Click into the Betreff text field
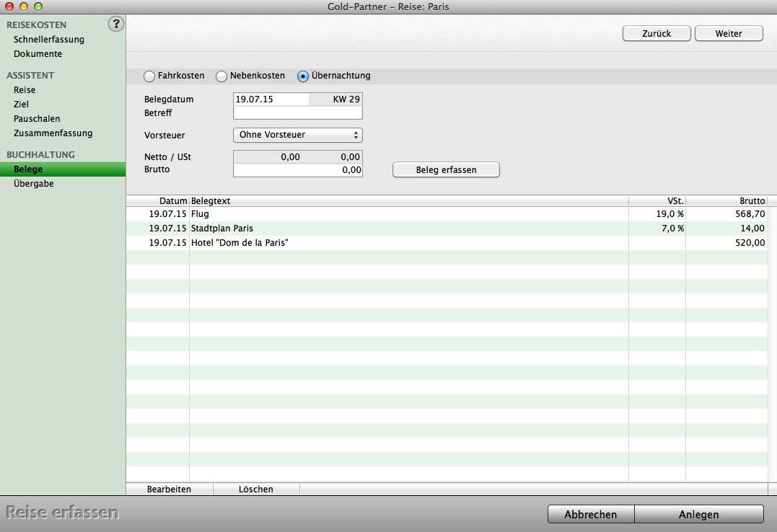 (x=297, y=113)
